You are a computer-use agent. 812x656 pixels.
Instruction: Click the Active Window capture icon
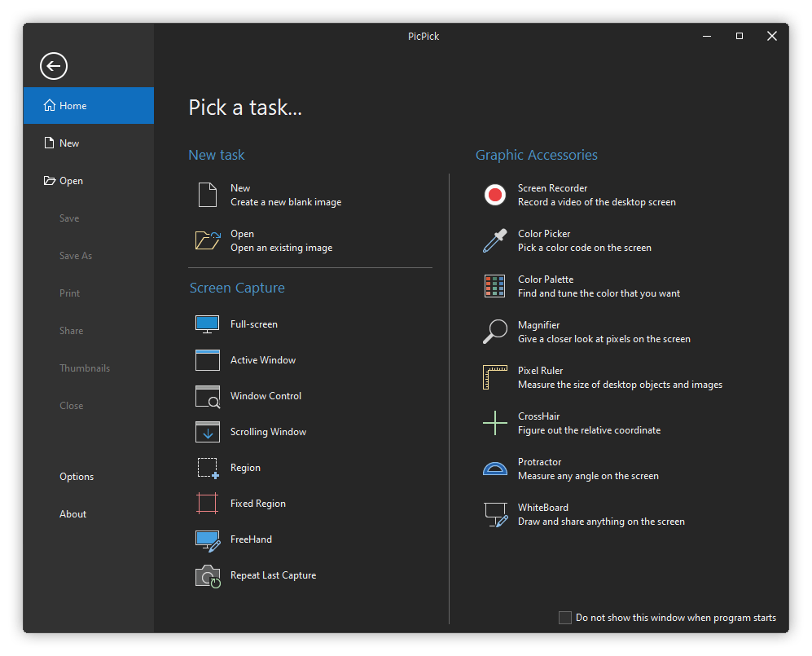pyautogui.click(x=208, y=360)
